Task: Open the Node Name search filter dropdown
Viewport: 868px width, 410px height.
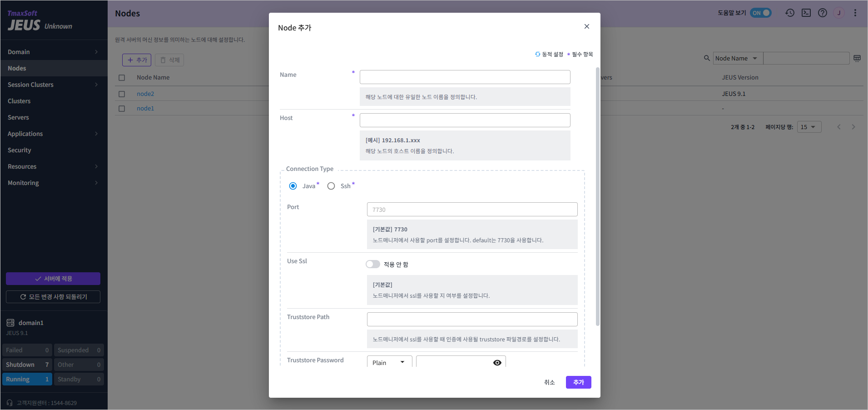Action: pos(737,58)
